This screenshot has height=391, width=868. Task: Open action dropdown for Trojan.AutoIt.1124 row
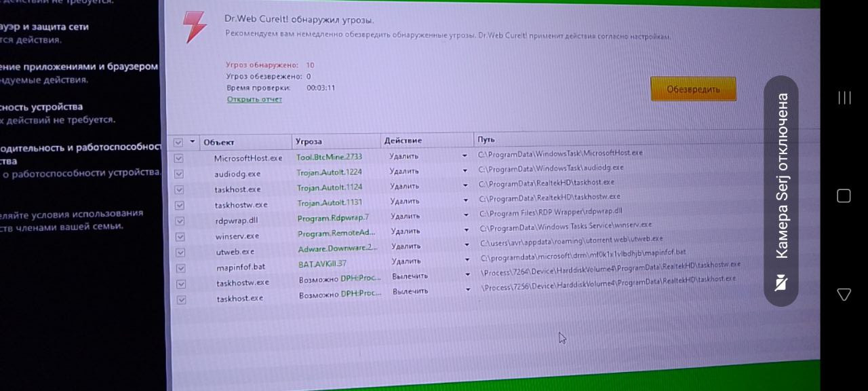coord(465,186)
